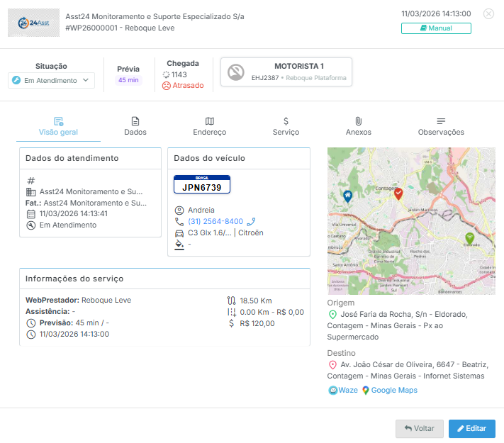Click the Manual badge
This screenshot has height=443, width=504.
pos(436,28)
